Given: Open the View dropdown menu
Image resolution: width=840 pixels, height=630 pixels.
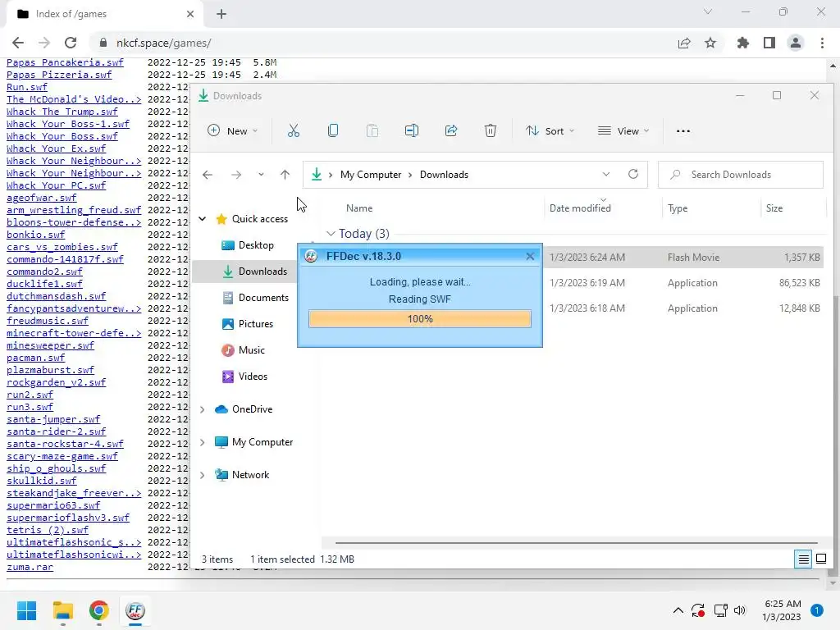Looking at the screenshot, I should (x=623, y=130).
